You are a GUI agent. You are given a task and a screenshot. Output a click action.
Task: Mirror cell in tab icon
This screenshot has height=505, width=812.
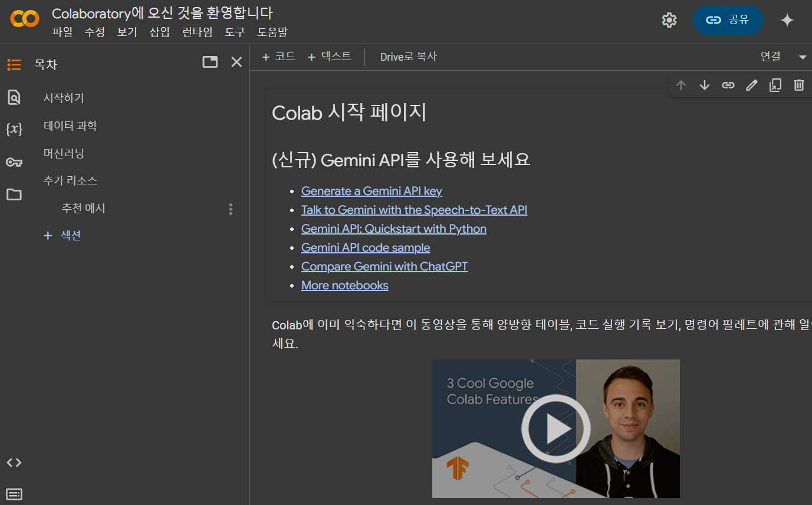775,85
